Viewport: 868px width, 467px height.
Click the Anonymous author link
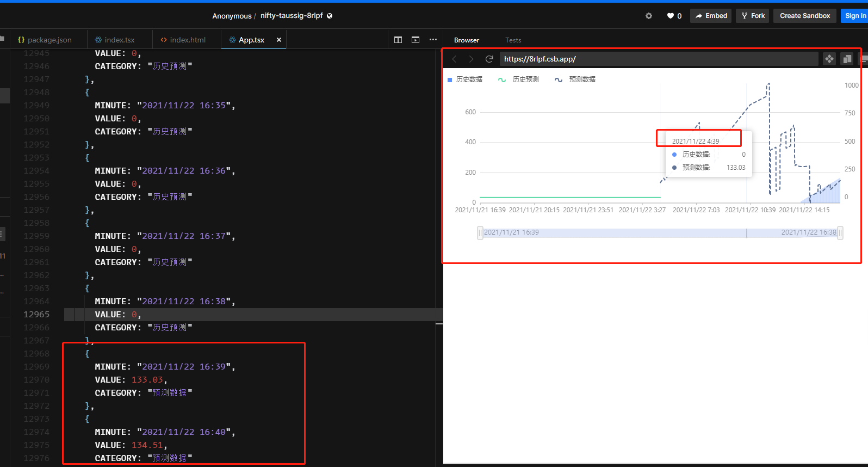(232, 16)
